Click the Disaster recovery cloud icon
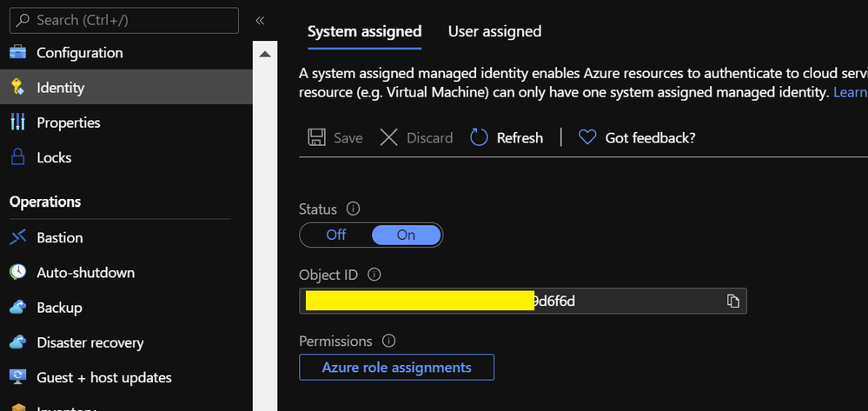Image resolution: width=868 pixels, height=411 pixels. coord(17,342)
